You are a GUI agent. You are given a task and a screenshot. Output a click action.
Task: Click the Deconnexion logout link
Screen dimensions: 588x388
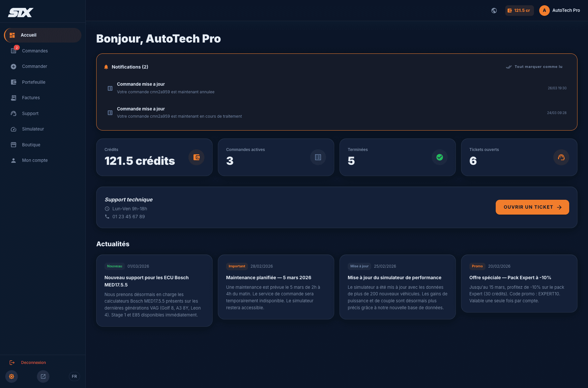(x=28, y=363)
